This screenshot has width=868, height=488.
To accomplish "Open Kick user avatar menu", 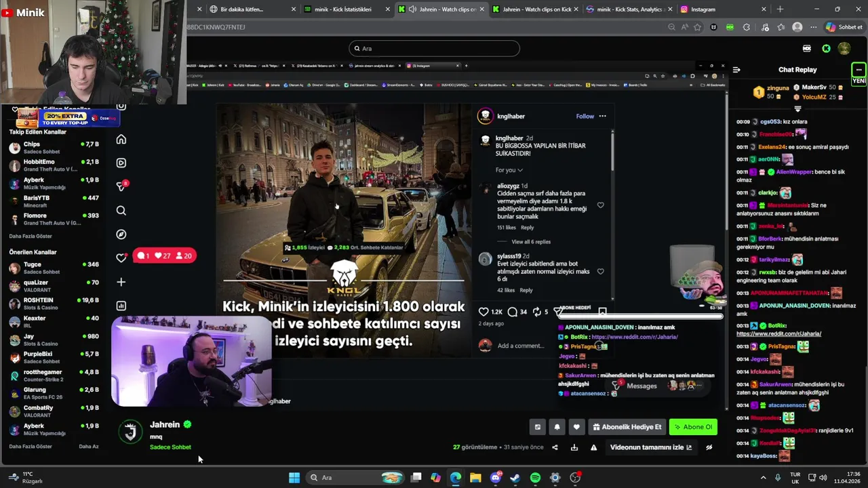I will pyautogui.click(x=844, y=48).
